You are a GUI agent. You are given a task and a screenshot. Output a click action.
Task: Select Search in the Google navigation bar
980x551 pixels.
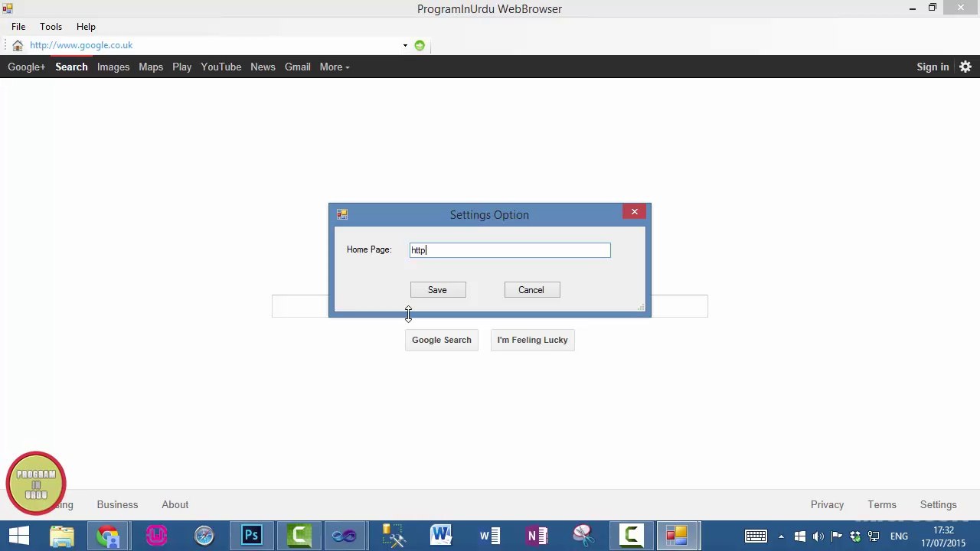[x=71, y=67]
